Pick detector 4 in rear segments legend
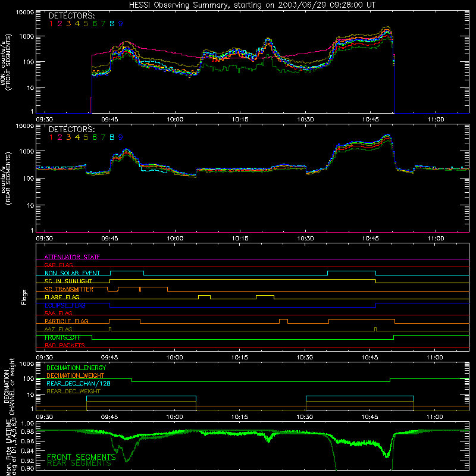The height and width of the screenshot is (476, 476). pos(77,137)
